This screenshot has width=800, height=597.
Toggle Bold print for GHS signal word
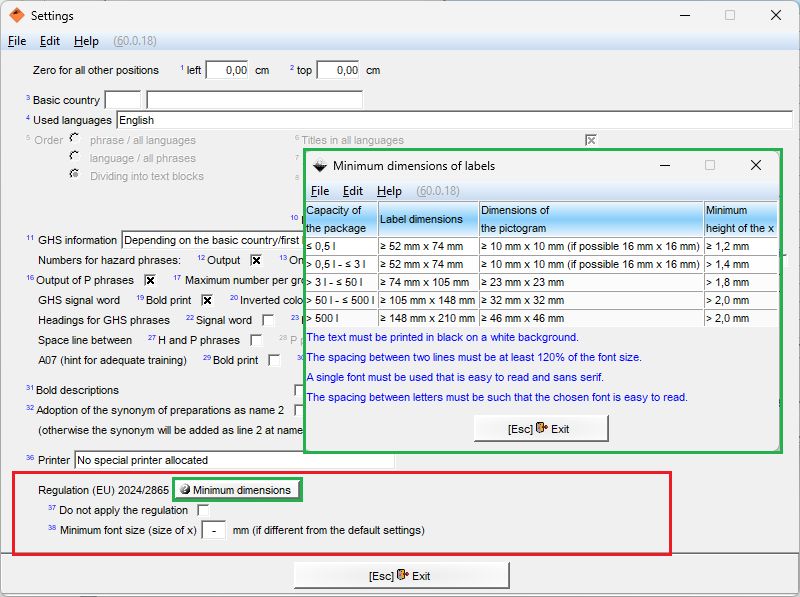pyautogui.click(x=207, y=300)
